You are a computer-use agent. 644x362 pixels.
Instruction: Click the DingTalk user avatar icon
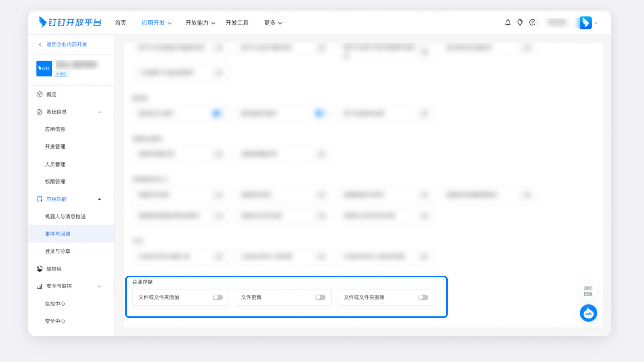tap(586, 23)
